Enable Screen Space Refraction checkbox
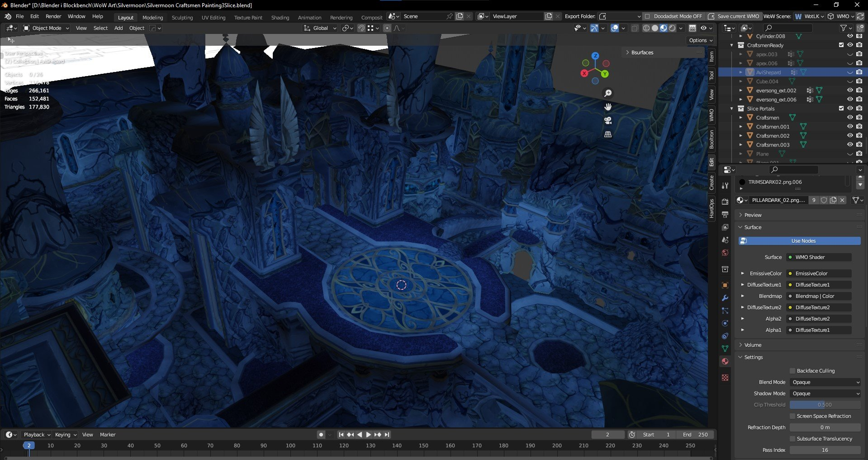Image resolution: width=868 pixels, height=460 pixels. click(x=792, y=416)
